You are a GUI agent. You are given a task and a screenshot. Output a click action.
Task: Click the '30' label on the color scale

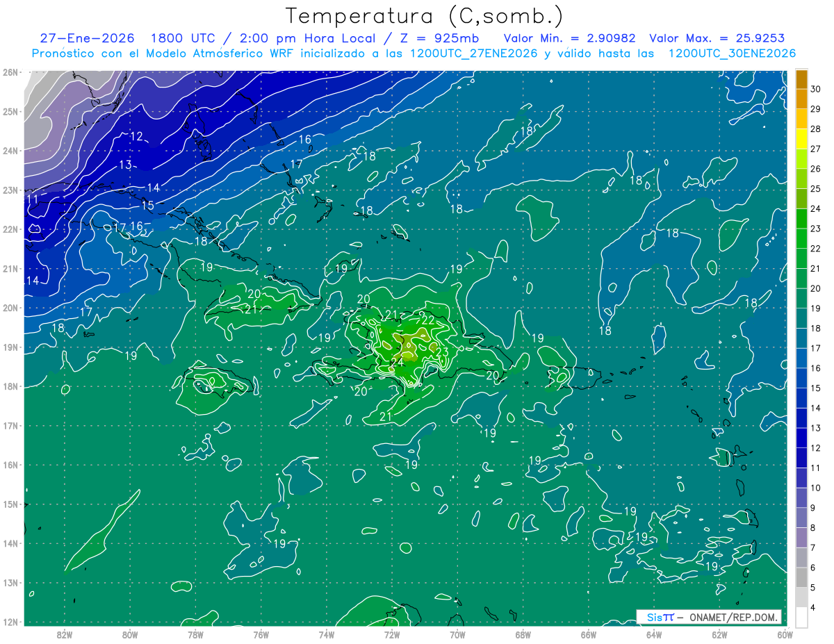(x=816, y=89)
